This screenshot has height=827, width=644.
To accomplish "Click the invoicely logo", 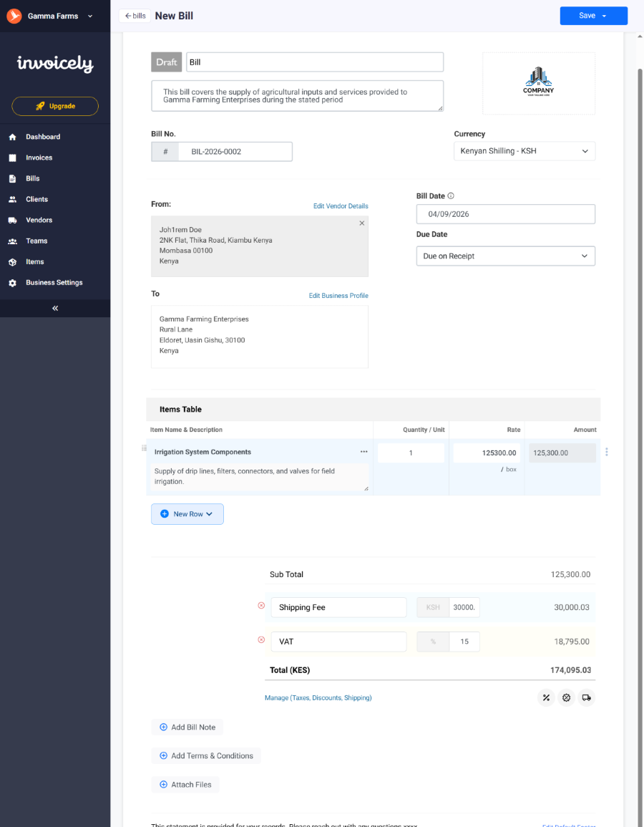I will click(x=55, y=64).
